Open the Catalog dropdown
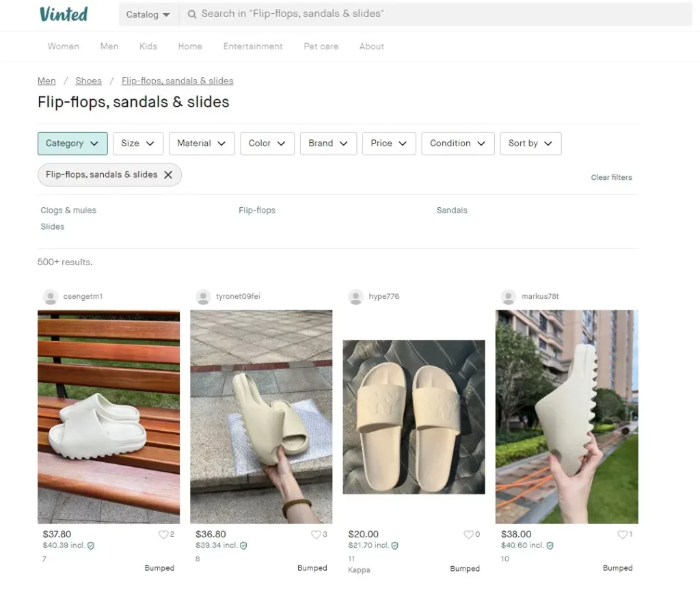This screenshot has height=590, width=700. (x=148, y=14)
